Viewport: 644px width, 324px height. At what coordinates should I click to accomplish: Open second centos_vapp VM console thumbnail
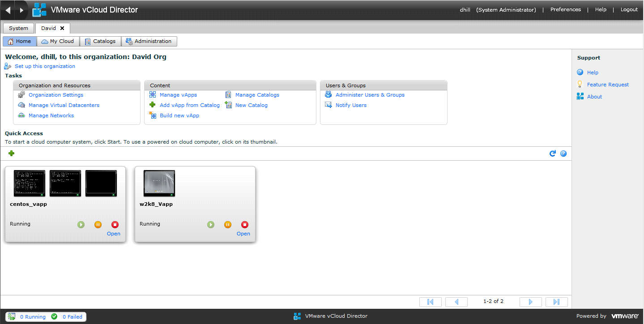65,183
